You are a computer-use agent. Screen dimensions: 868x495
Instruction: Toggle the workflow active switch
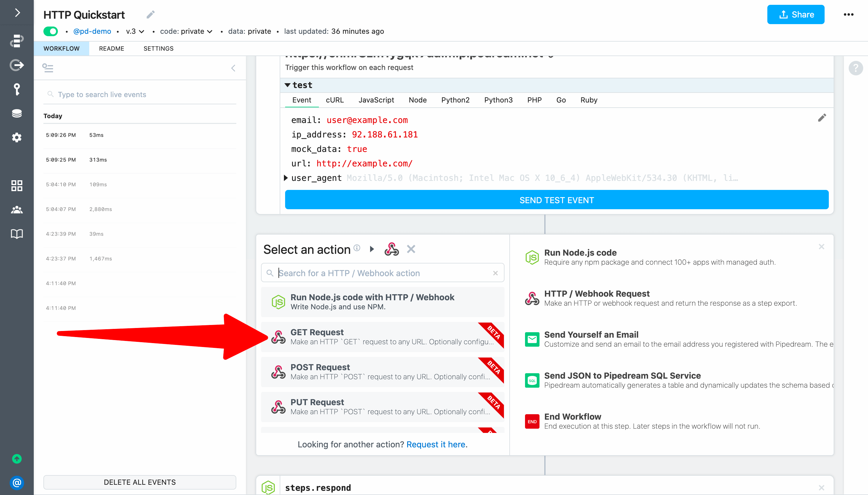click(51, 31)
